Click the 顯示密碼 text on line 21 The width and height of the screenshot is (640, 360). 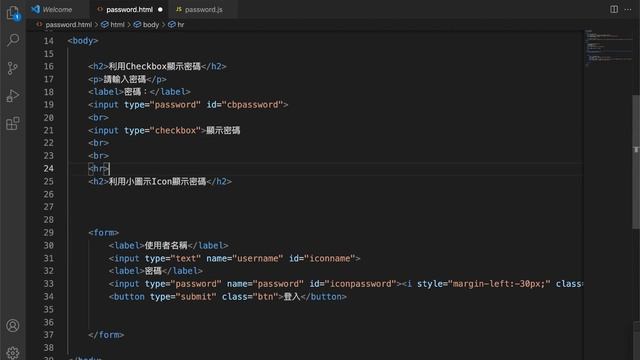(223, 130)
